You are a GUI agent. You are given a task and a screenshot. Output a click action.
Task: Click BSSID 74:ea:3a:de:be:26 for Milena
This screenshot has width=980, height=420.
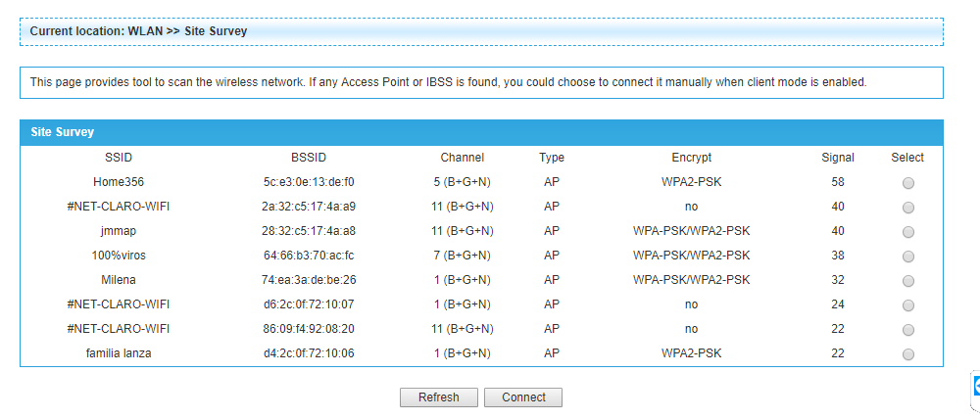click(x=309, y=280)
